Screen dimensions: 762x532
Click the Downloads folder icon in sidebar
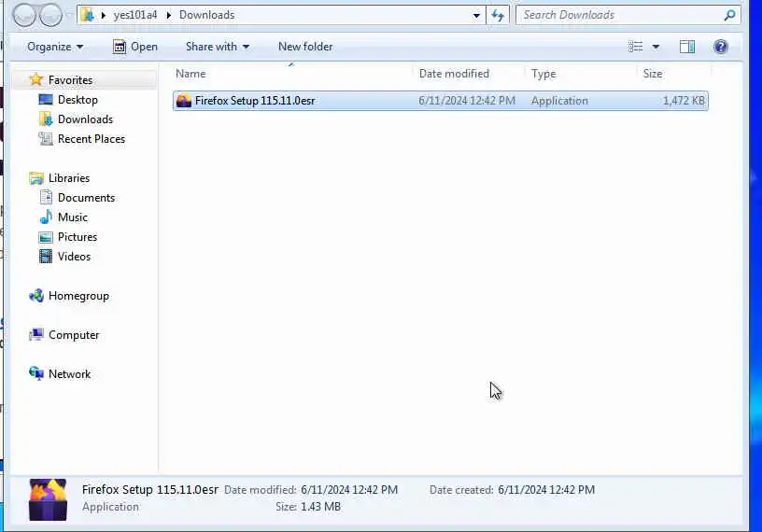46,119
